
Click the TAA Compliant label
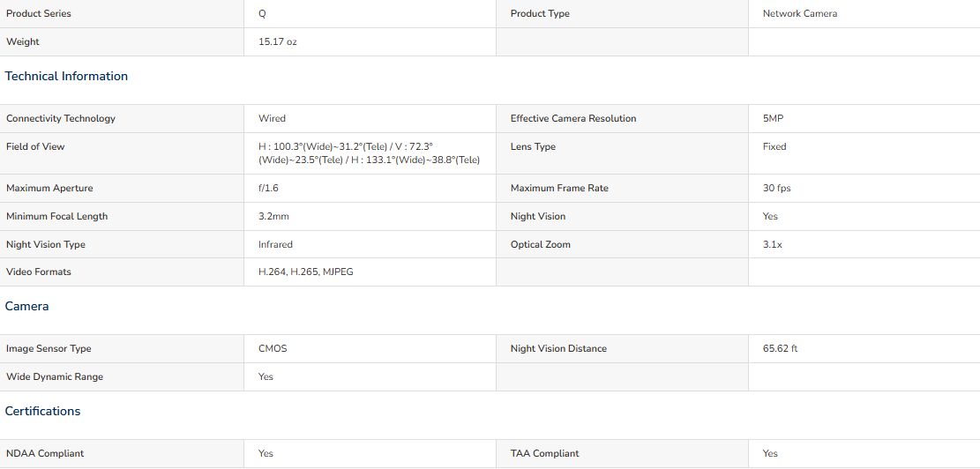click(x=544, y=453)
